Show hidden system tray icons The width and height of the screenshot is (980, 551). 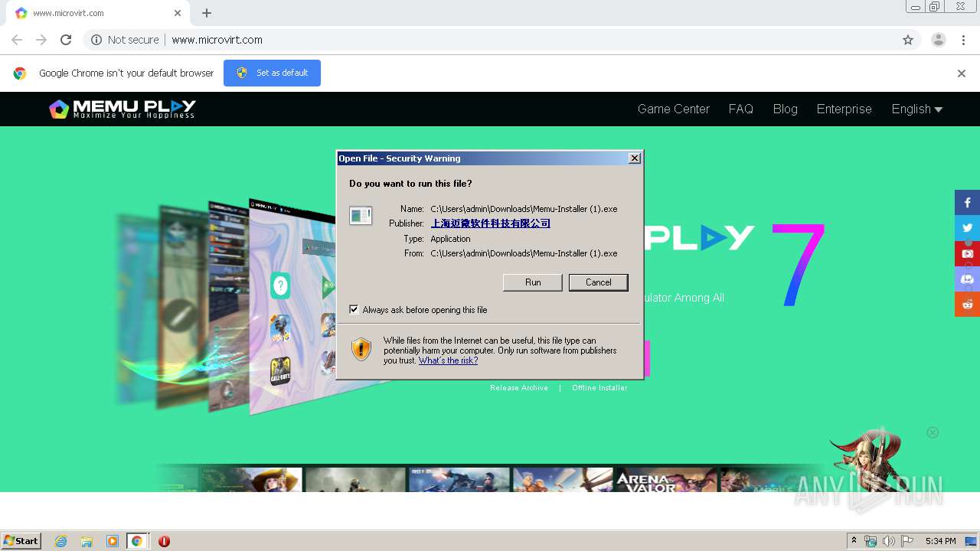click(x=854, y=541)
